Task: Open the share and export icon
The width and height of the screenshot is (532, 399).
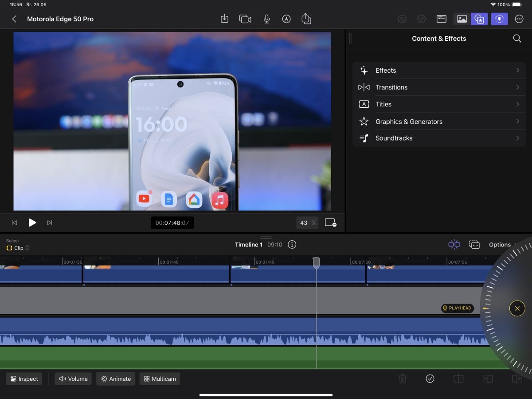Action: click(x=306, y=19)
